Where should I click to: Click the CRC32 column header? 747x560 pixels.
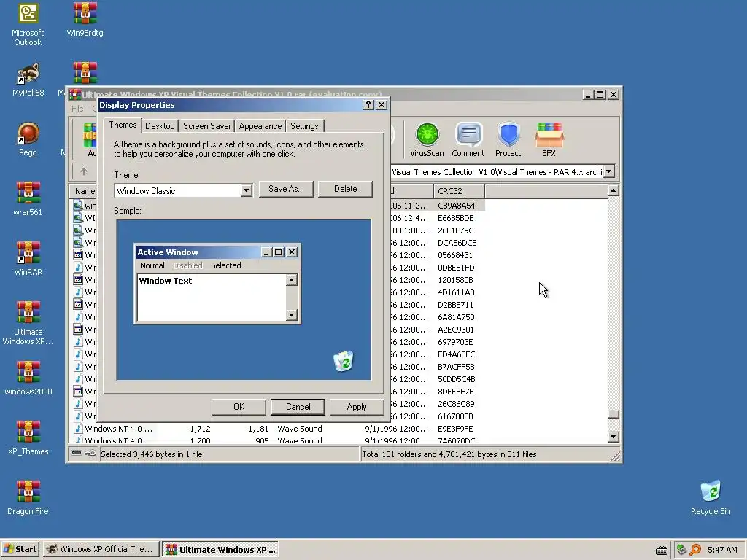[459, 191]
